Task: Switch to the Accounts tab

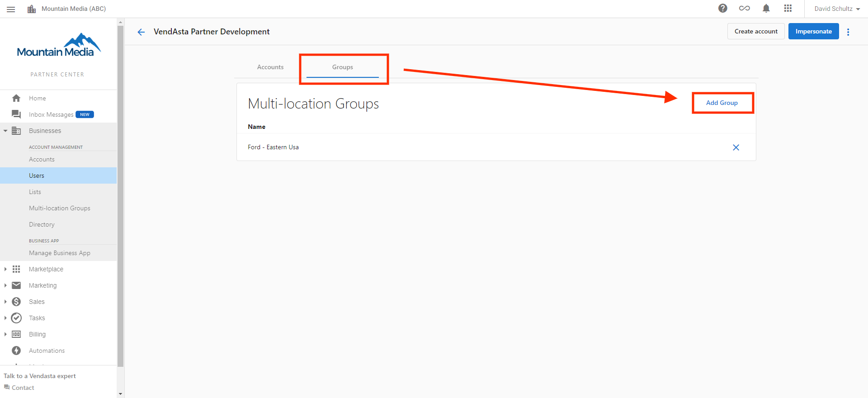Action: coord(270,67)
